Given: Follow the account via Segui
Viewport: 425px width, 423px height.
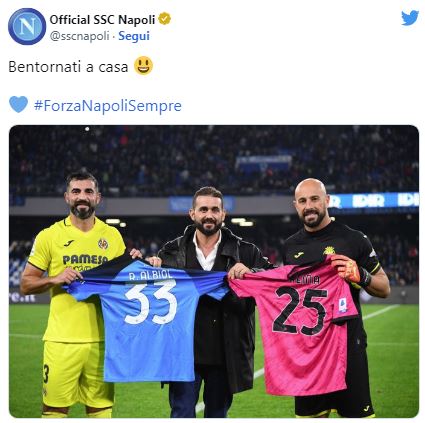Looking at the screenshot, I should [134, 36].
